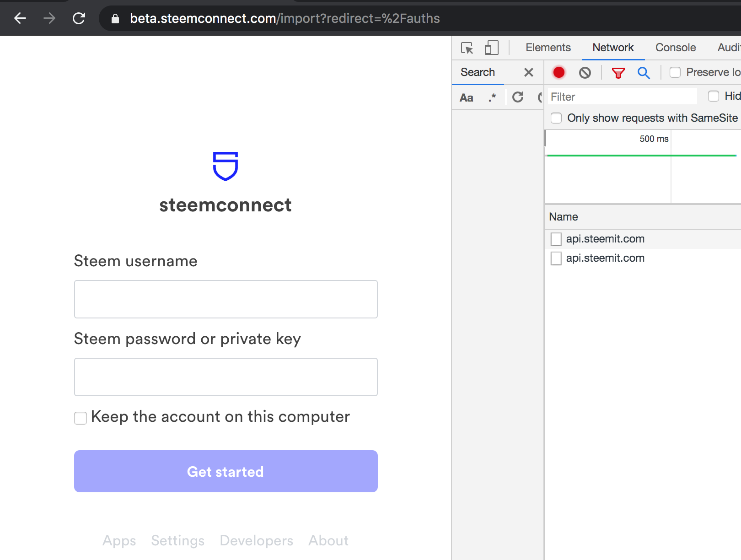This screenshot has height=560, width=741.
Task: Switch to the Elements tab
Action: point(548,48)
